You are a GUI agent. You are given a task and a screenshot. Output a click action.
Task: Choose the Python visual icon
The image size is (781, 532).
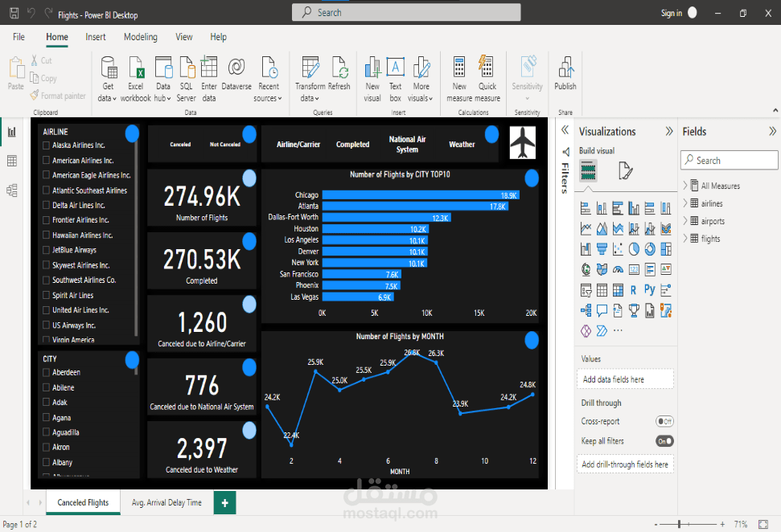pyautogui.click(x=650, y=289)
